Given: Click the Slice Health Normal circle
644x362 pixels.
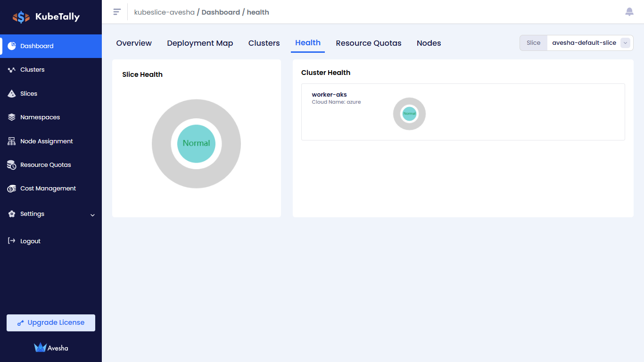Looking at the screenshot, I should 196,144.
